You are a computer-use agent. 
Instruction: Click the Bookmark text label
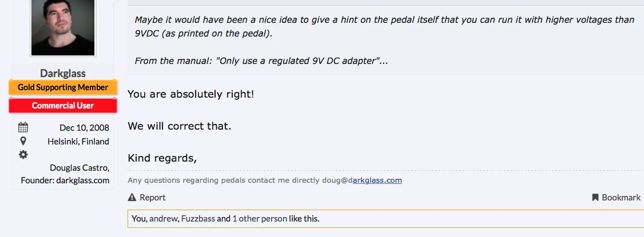[x=621, y=198]
